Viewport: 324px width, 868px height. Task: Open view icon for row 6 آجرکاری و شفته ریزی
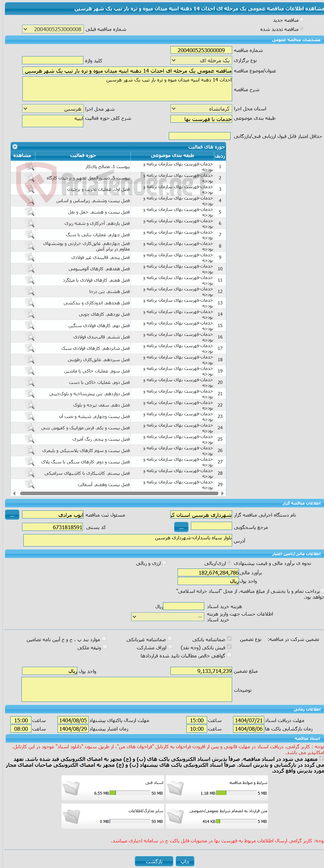pyautogui.click(x=30, y=223)
